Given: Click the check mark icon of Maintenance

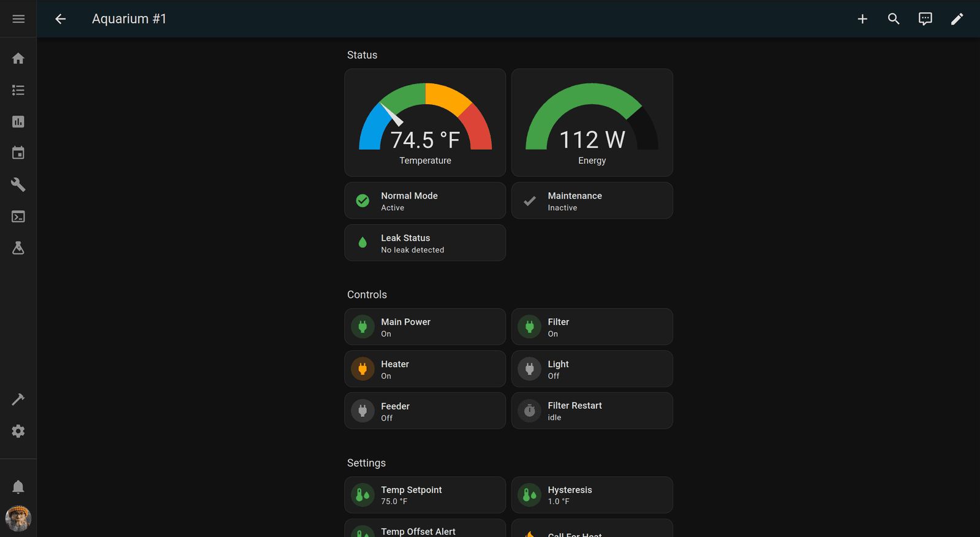Looking at the screenshot, I should click(530, 200).
